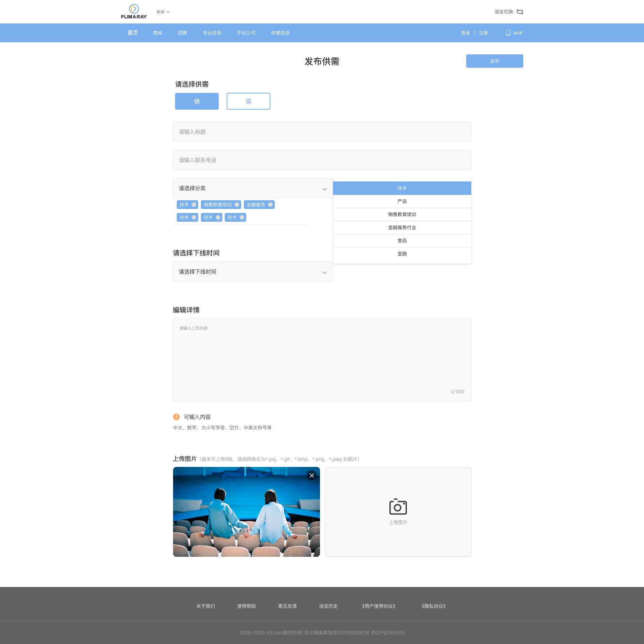
Task: Open 《隐私协议》 in the footer
Action: [x=434, y=606]
